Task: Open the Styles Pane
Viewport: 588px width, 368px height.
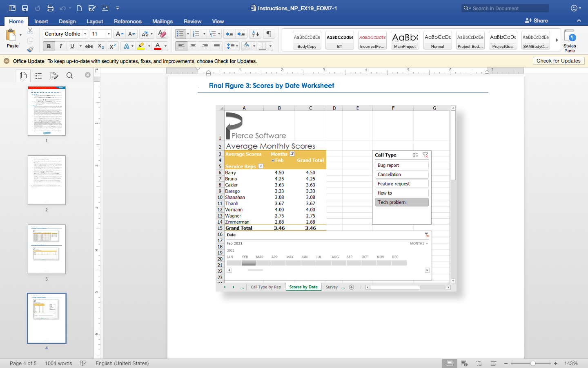Action: click(570, 40)
